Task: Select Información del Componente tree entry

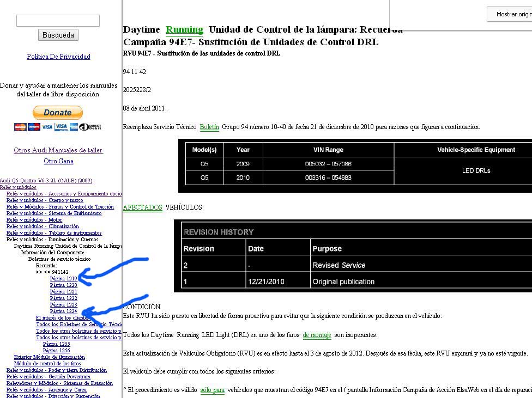Action: point(52,253)
